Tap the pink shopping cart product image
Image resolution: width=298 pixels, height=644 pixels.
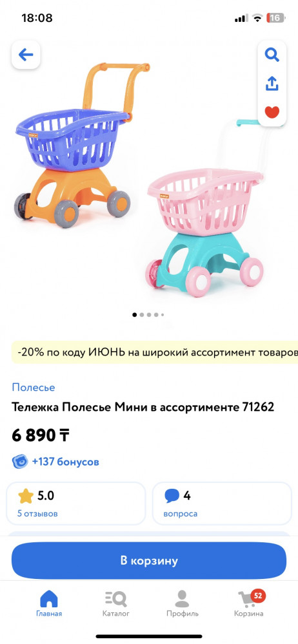(x=205, y=209)
